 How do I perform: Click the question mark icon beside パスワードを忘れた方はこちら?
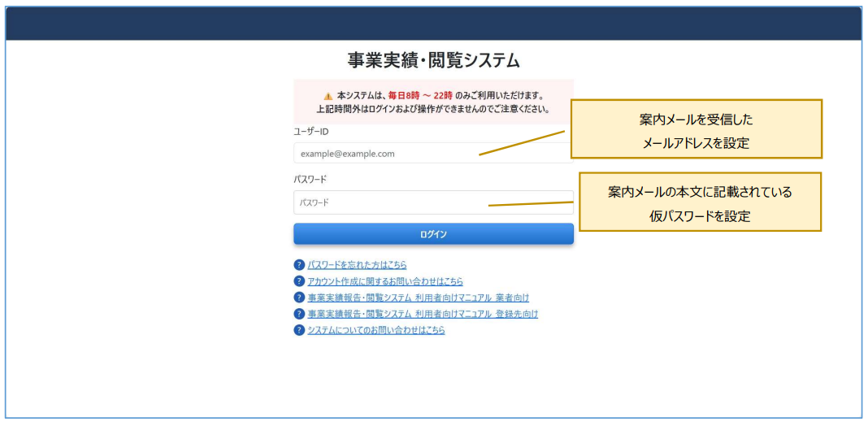point(299,265)
